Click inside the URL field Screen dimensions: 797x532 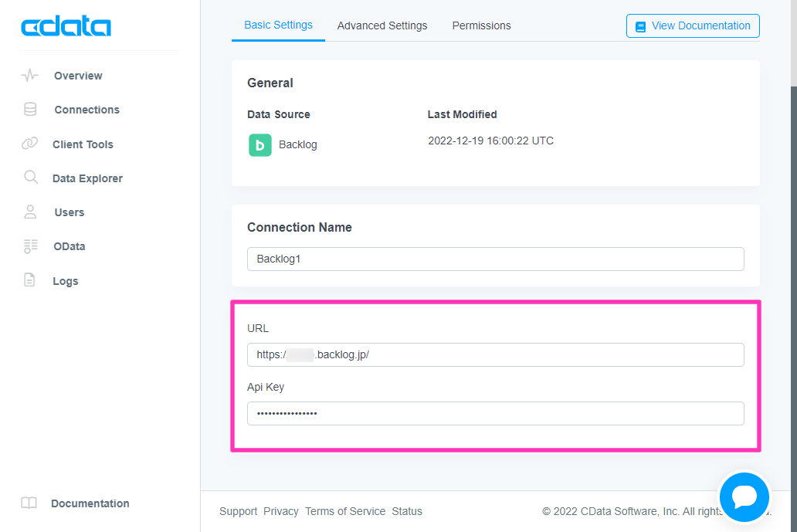pyautogui.click(x=495, y=354)
